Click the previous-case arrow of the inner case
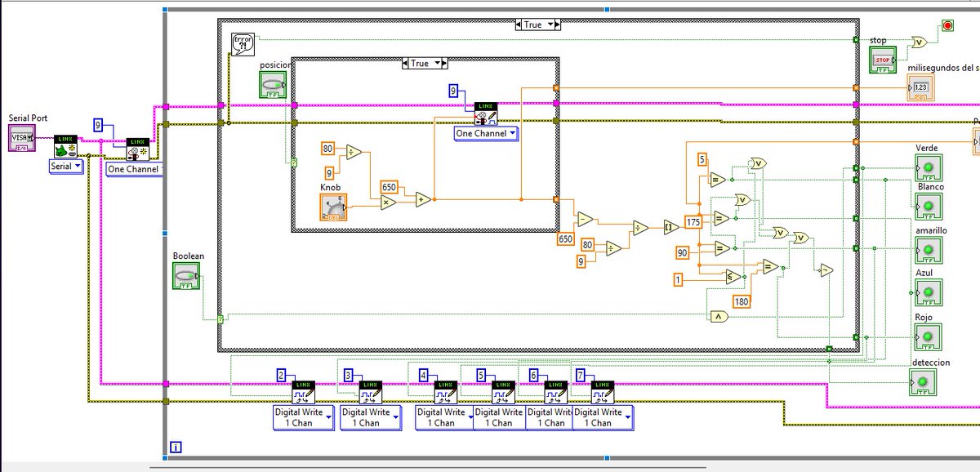 [407, 63]
